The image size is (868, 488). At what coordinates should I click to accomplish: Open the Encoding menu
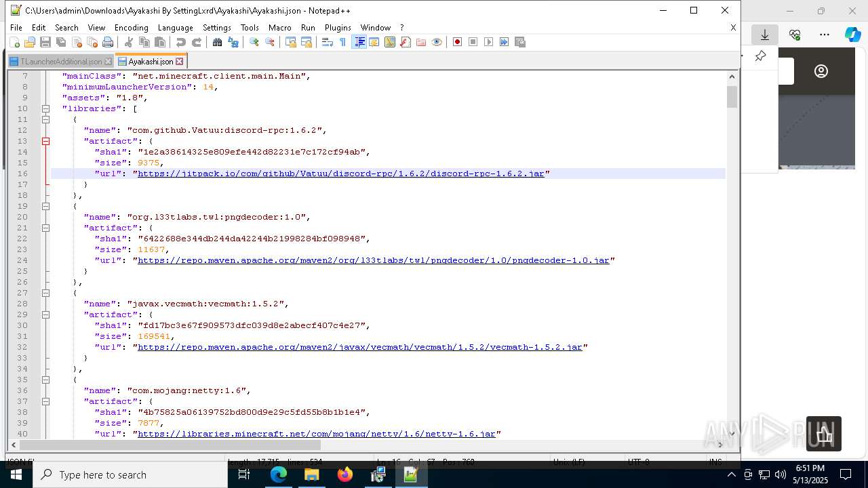click(x=131, y=28)
